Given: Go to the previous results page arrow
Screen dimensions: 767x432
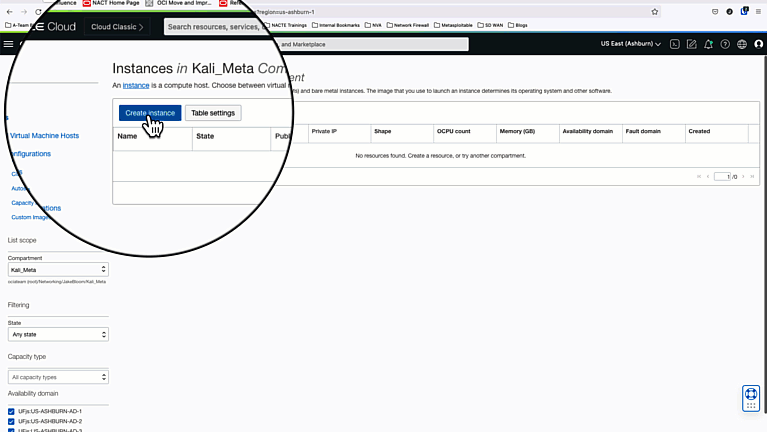Looking at the screenshot, I should pos(708,177).
